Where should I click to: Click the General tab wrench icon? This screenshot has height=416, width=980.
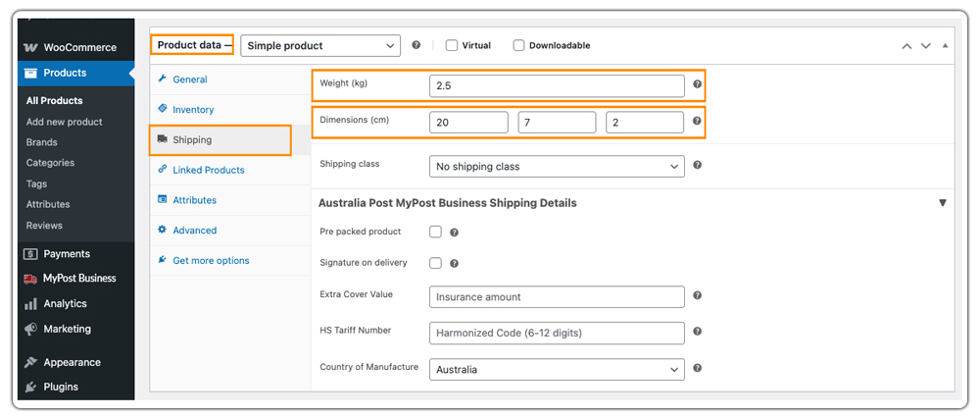(x=163, y=78)
